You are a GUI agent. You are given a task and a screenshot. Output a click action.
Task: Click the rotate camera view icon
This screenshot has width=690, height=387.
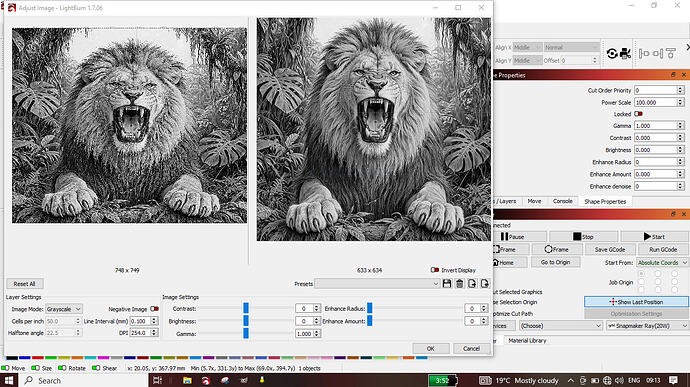click(612, 54)
